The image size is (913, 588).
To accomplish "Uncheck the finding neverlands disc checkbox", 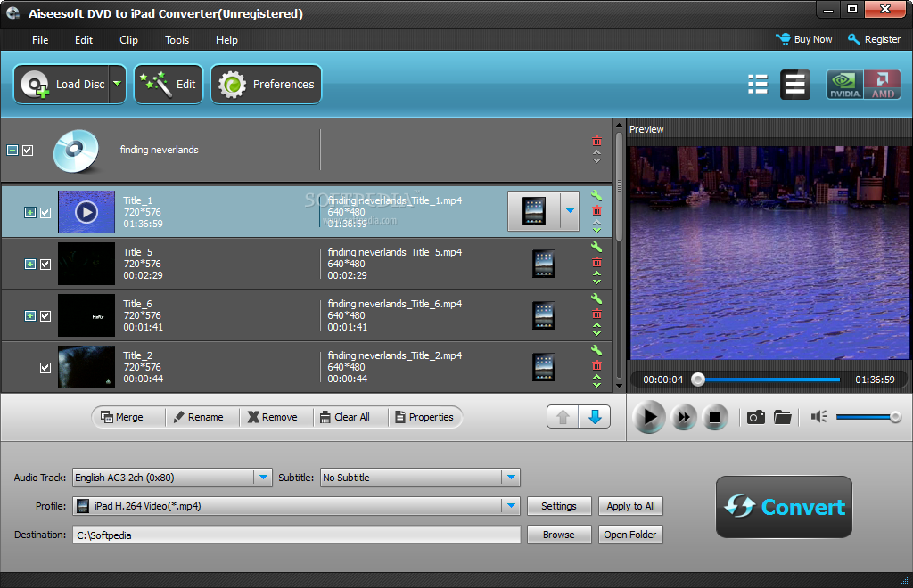I will coord(28,150).
